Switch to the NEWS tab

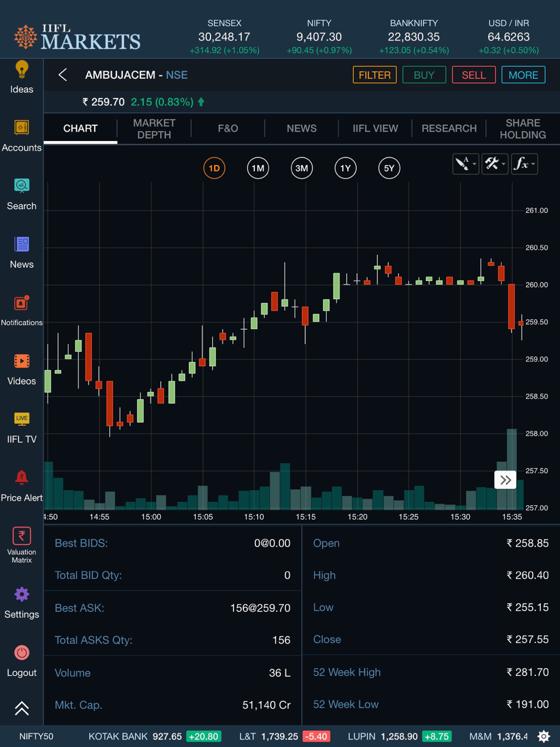pos(301,128)
